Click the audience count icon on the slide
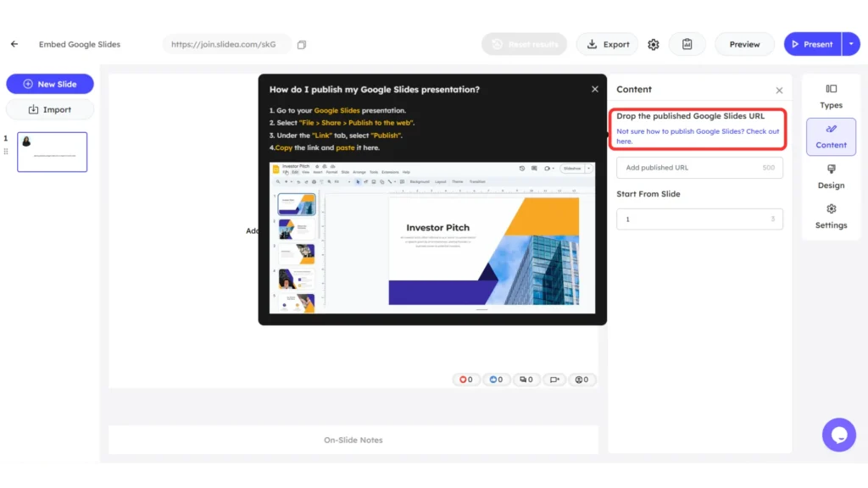868x488 pixels. pos(582,380)
